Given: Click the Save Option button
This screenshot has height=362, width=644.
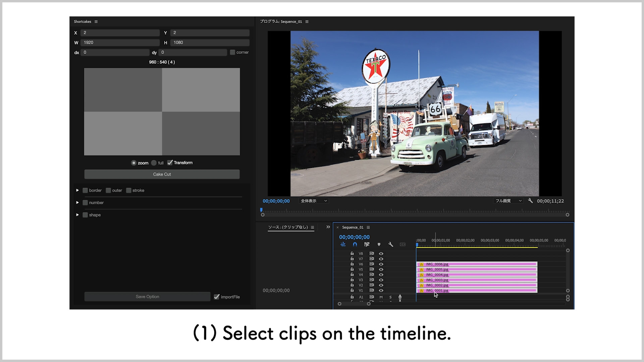Looking at the screenshot, I should (147, 297).
